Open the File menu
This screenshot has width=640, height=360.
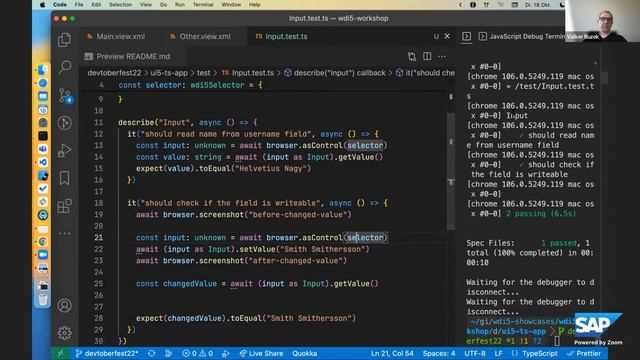[79, 5]
